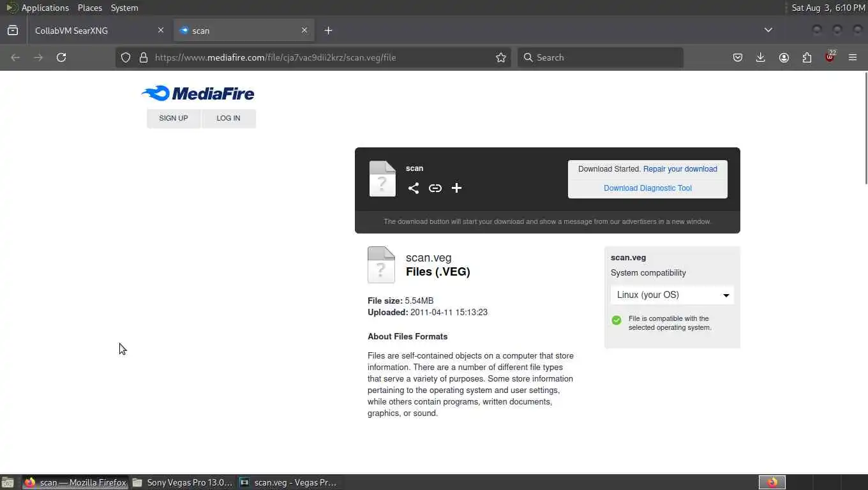The image size is (868, 490).
Task: Click the SIGN UP button
Action: pyautogui.click(x=174, y=118)
